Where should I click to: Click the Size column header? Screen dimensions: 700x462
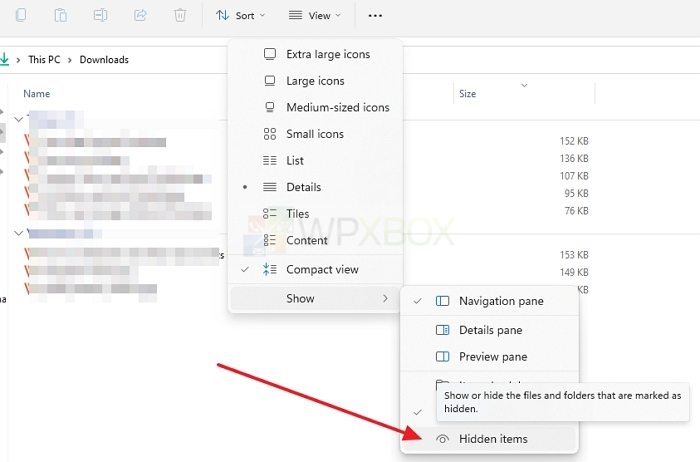coord(467,94)
